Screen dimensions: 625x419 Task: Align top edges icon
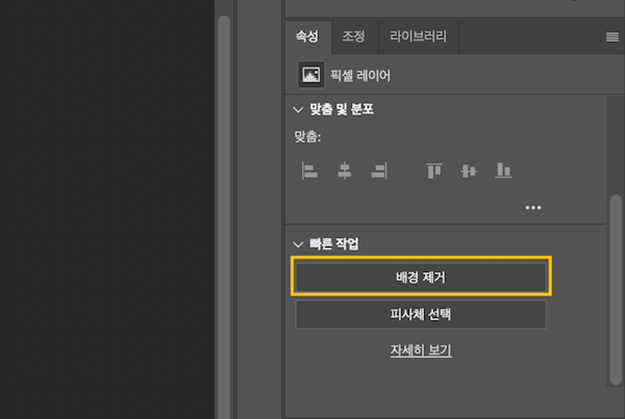pos(434,171)
